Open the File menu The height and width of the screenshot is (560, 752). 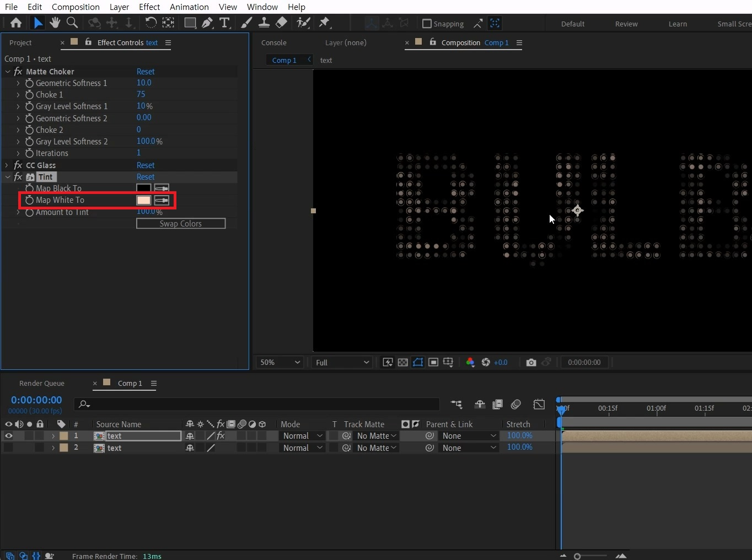(11, 7)
